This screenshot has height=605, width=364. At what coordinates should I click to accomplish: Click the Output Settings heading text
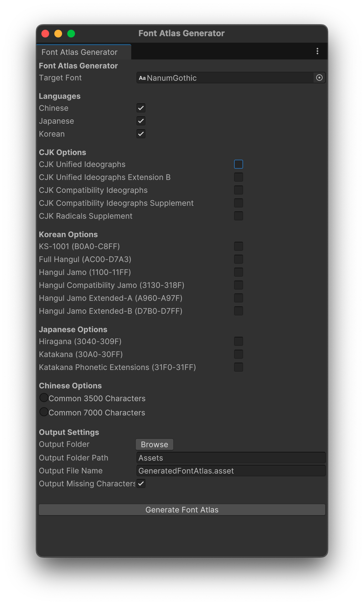pos(69,432)
